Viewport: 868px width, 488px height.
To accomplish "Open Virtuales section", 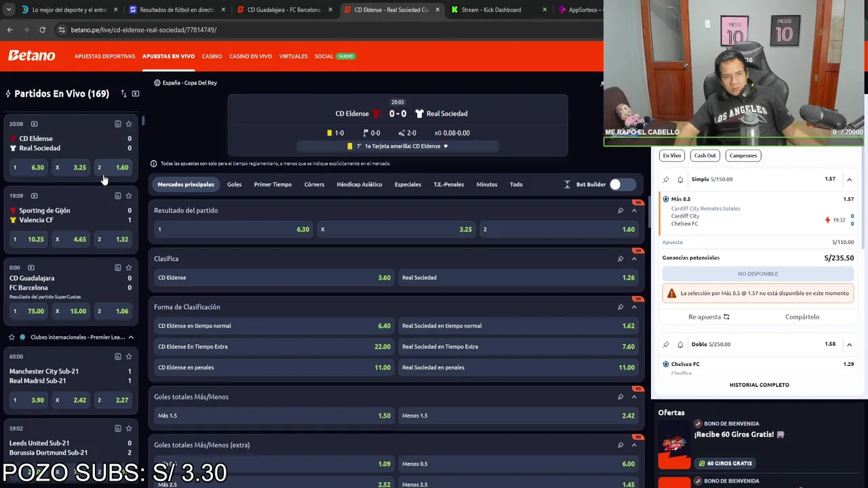I will pos(293,56).
